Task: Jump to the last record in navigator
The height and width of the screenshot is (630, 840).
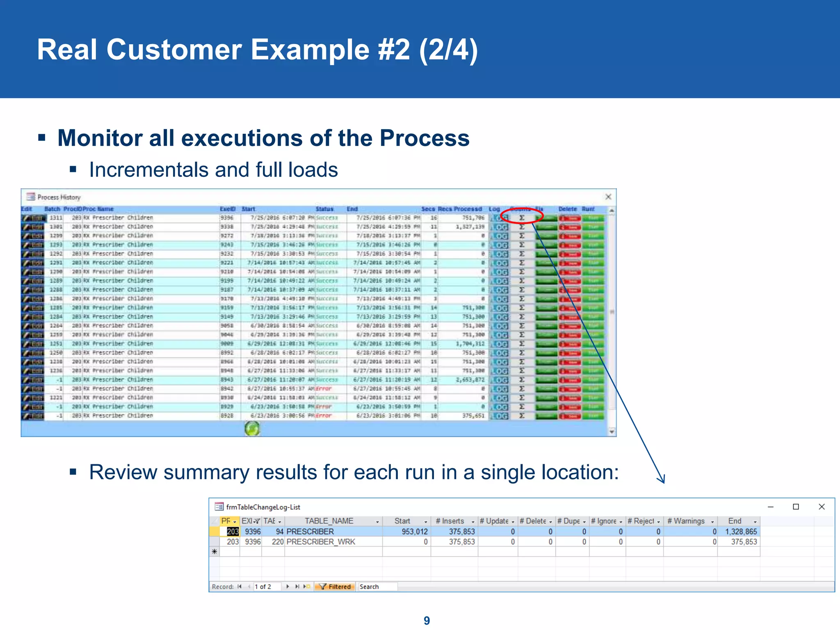Action: 297,587
